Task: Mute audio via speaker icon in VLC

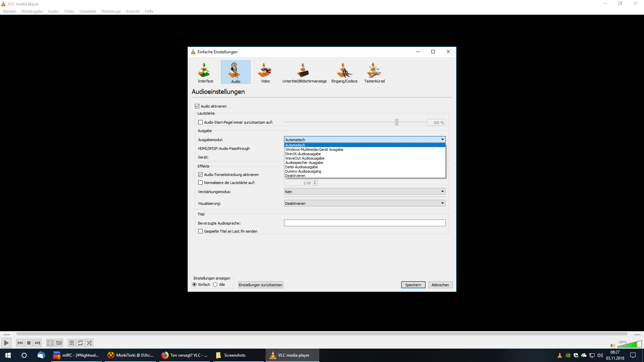Action: click(612, 345)
